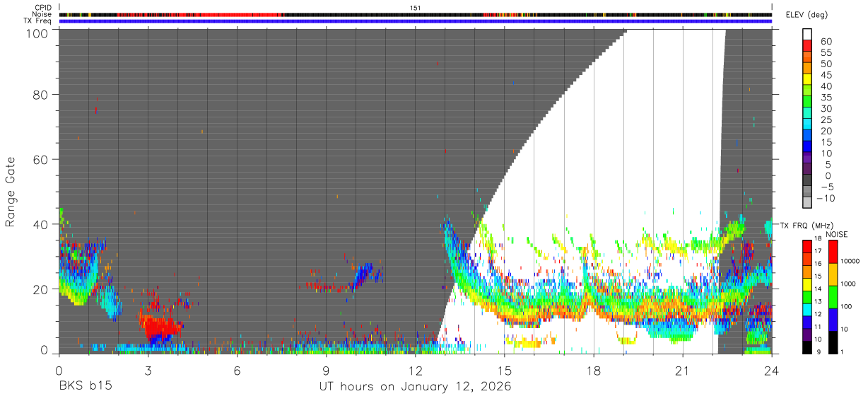Click the NOISE colorbar label 1000
This screenshot has width=868, height=401.
(848, 284)
